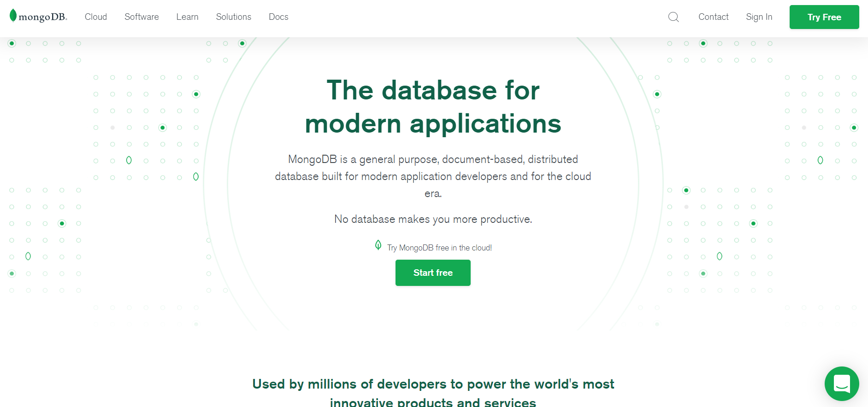The width and height of the screenshot is (868, 407).
Task: Click 'No database makes you more productive.' text
Action: tap(433, 219)
